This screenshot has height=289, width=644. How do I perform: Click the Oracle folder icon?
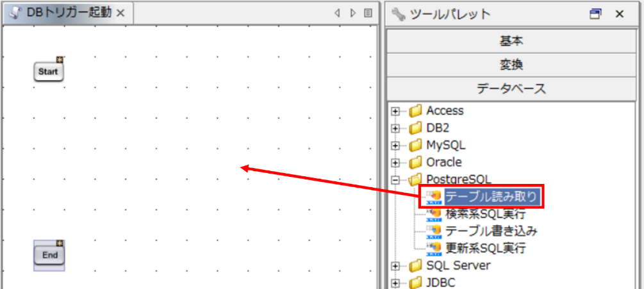point(416,163)
